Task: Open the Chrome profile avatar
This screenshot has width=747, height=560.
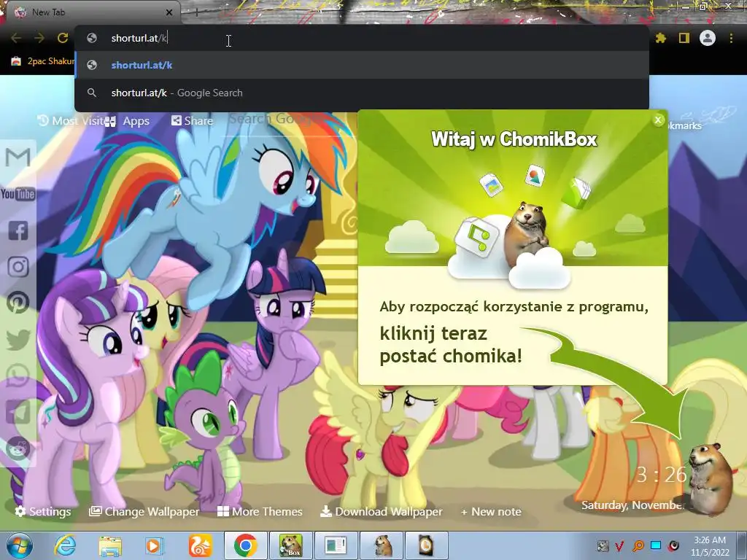Action: click(x=708, y=38)
